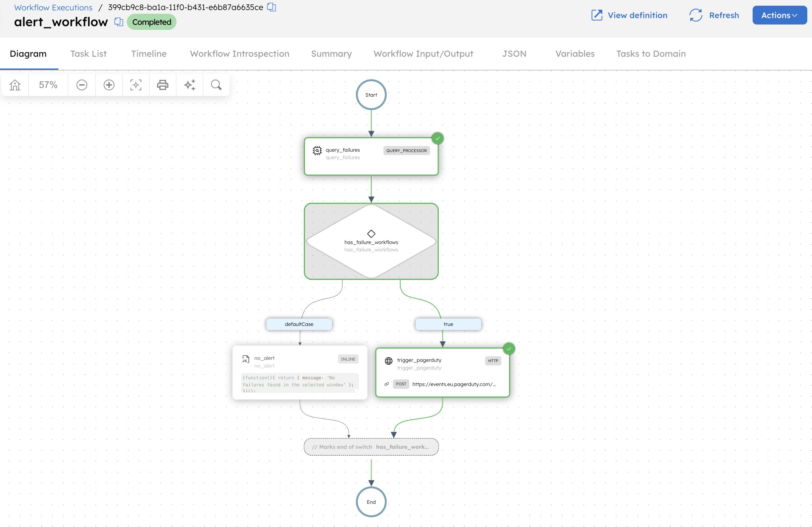
Task: Switch to the Task List tab
Action: 88,54
